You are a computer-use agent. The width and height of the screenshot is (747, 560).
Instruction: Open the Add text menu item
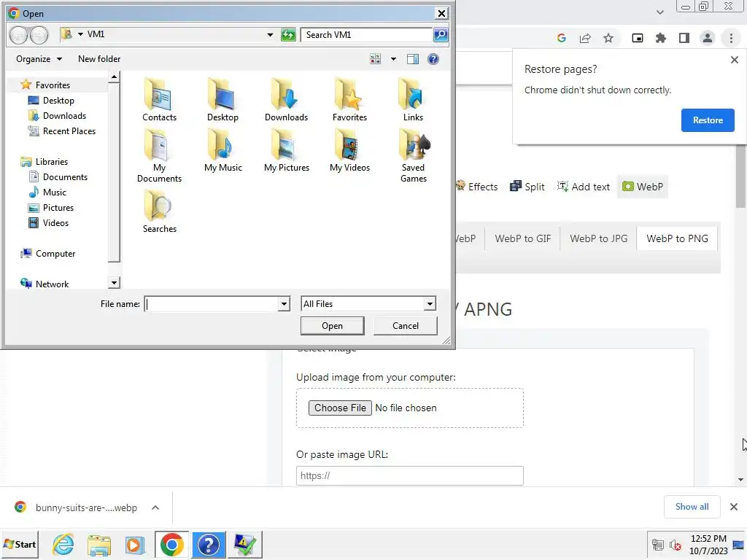click(x=583, y=187)
